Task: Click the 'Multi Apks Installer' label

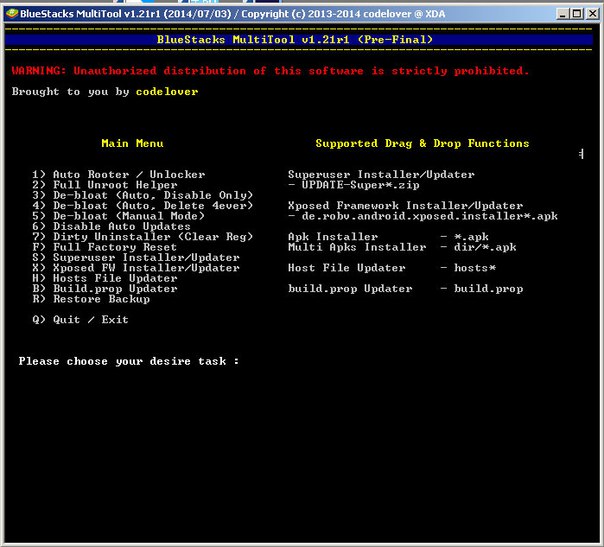Action: tap(357, 247)
